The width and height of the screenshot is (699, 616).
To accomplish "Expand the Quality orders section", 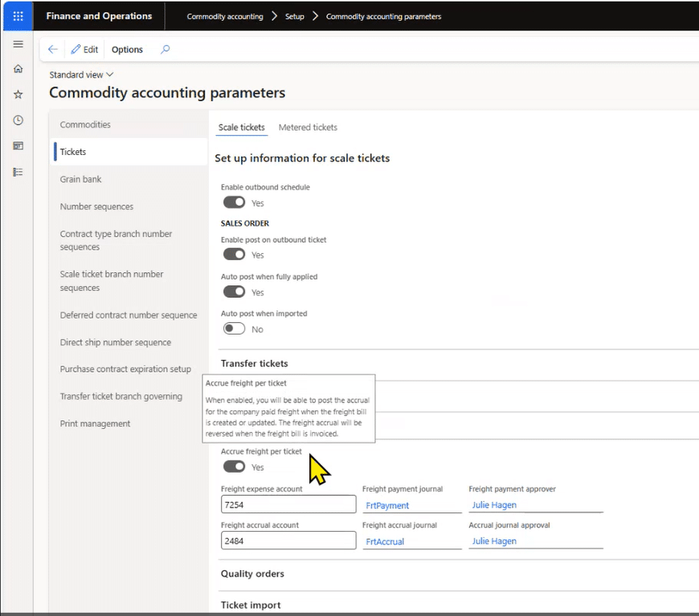I will (x=252, y=573).
